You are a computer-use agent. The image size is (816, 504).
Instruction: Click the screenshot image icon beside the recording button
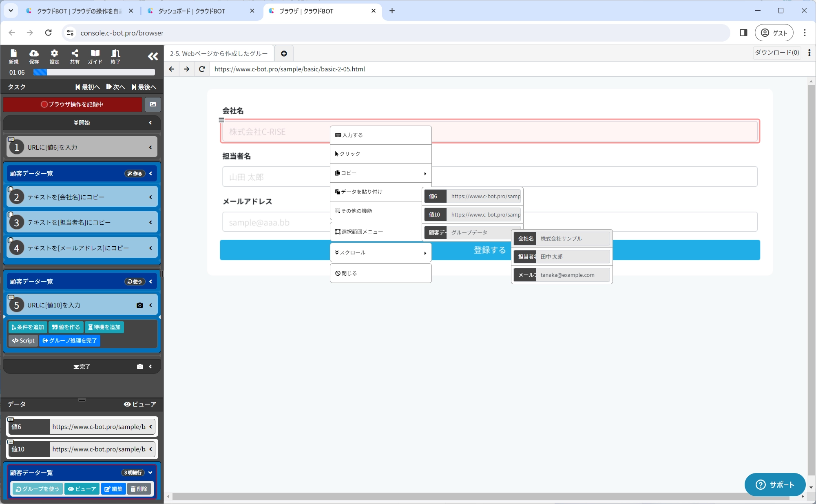tap(153, 104)
